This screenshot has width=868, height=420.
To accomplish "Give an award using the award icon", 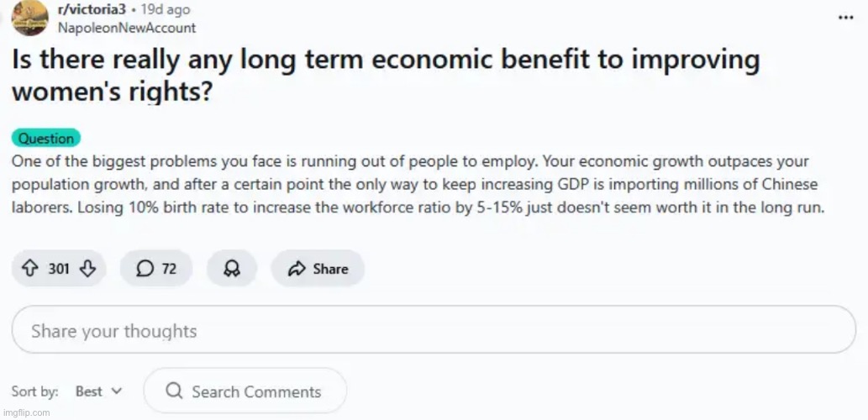I will click(231, 269).
